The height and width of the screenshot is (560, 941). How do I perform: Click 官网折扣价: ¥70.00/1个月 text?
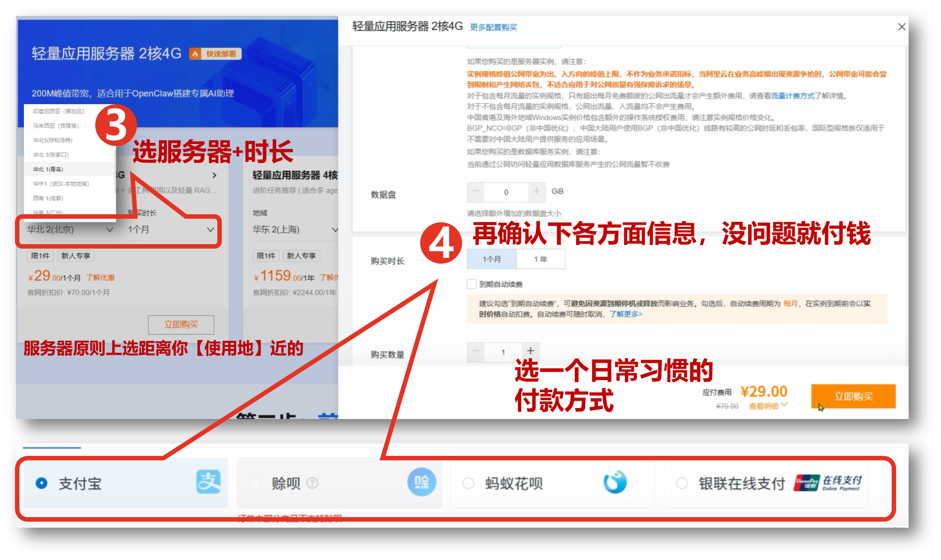(x=68, y=292)
